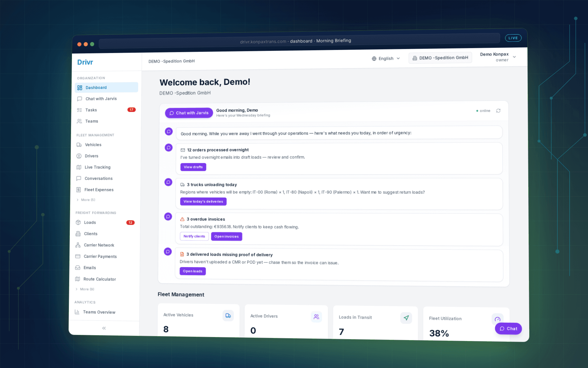
Task: Expand More (5) under Fleet Management
Action: [86, 200]
